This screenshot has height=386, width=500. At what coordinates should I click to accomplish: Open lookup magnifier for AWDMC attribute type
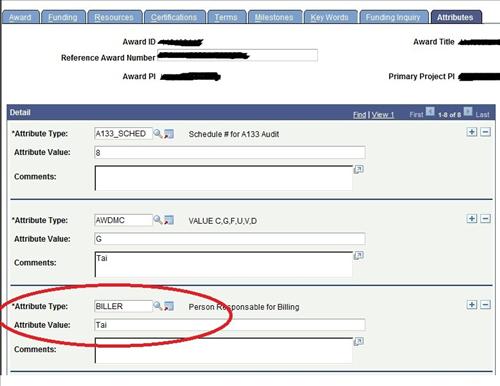click(x=158, y=220)
